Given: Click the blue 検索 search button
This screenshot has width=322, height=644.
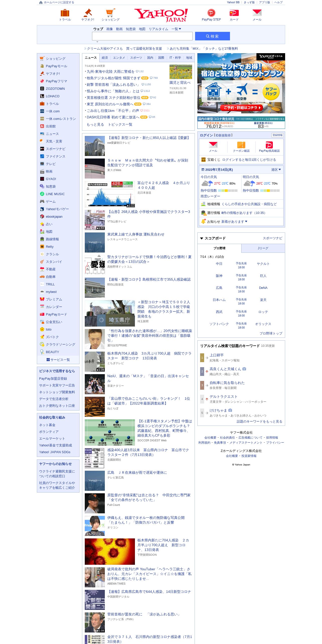Looking at the screenshot, I should pyautogui.click(x=212, y=36).
